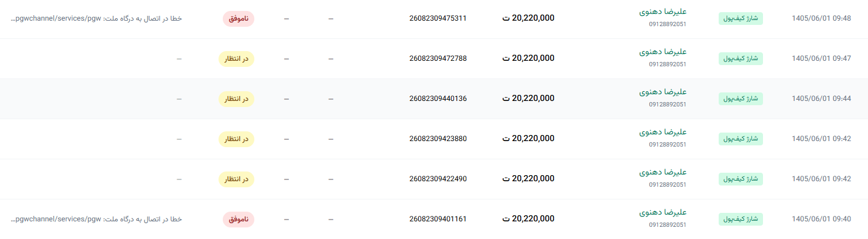
Task: Click the شارژ کیف‌پول tag in 09:48 row
Action: [741, 18]
